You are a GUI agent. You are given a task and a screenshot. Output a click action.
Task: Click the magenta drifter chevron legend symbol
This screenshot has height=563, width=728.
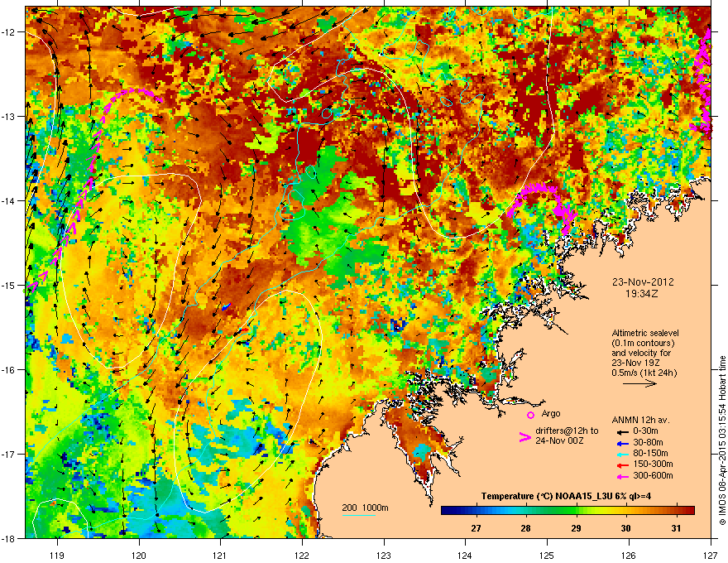524,437
